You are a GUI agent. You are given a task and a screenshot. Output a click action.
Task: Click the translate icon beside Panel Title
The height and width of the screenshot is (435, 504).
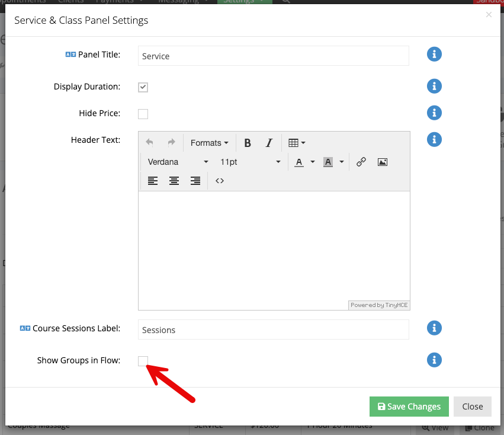(70, 55)
